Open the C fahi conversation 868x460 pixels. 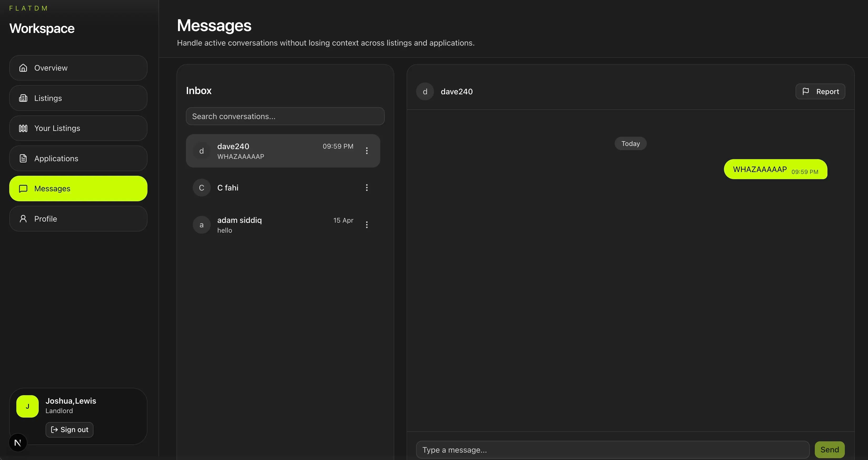[x=283, y=188]
